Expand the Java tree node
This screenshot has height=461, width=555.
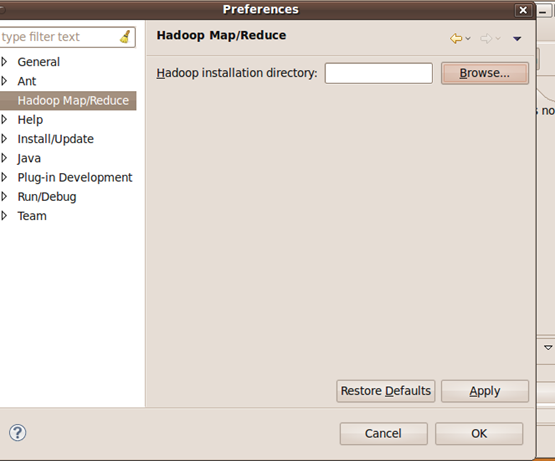click(x=4, y=158)
